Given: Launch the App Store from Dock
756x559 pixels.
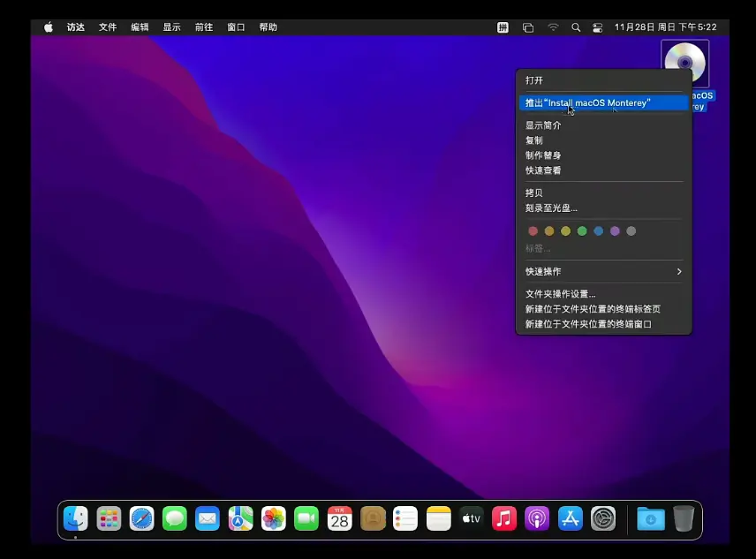Looking at the screenshot, I should (570, 518).
